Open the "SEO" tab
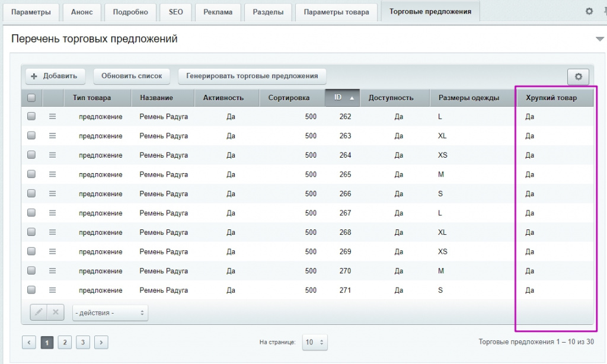The image size is (607, 364). [x=175, y=12]
